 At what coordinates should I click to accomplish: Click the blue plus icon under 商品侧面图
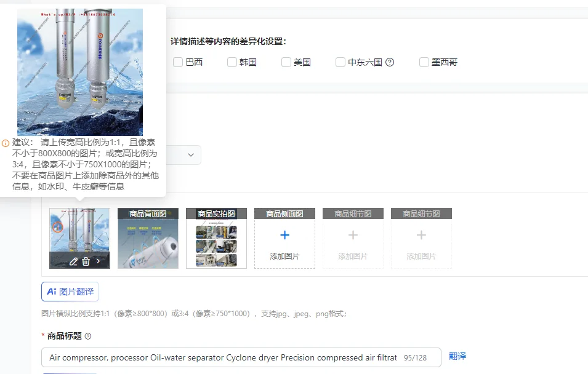point(284,235)
